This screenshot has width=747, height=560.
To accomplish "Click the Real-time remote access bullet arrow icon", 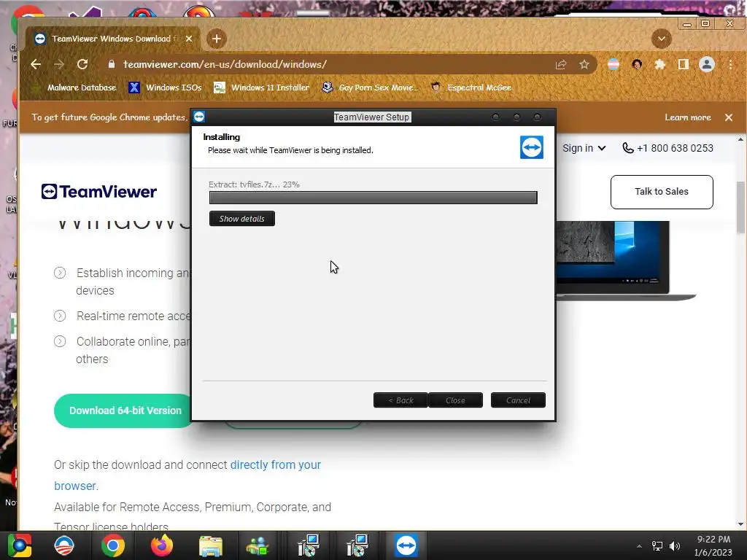I will 60,316.
